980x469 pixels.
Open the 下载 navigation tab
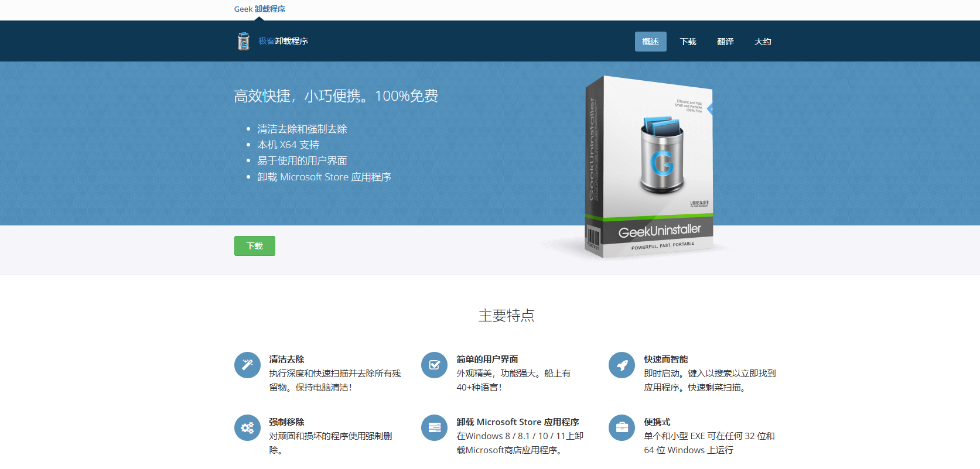point(688,42)
